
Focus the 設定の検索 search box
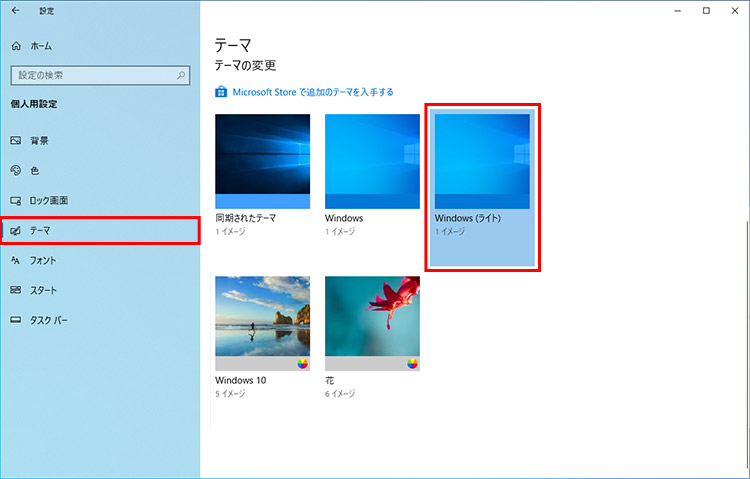(100, 75)
